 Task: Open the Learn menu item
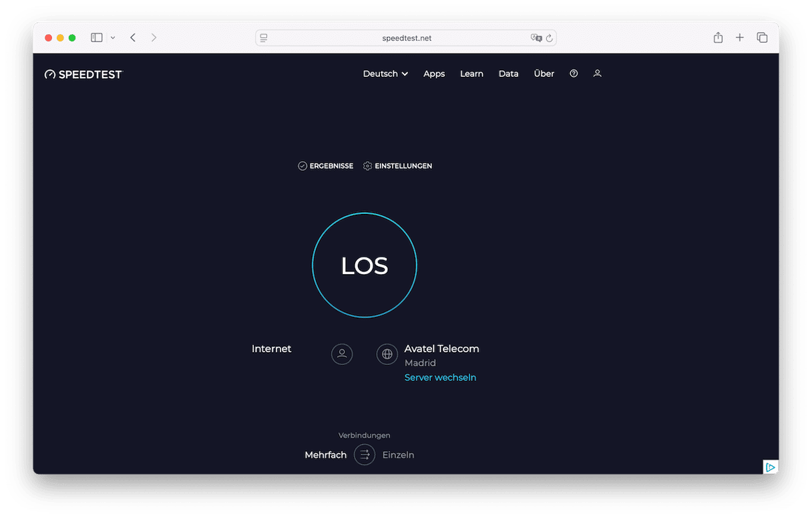471,74
